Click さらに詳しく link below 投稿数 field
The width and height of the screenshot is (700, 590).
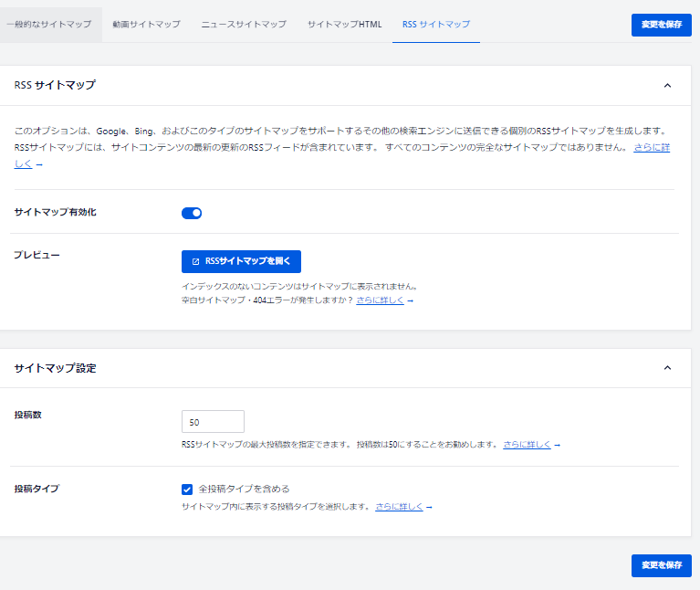(x=527, y=445)
